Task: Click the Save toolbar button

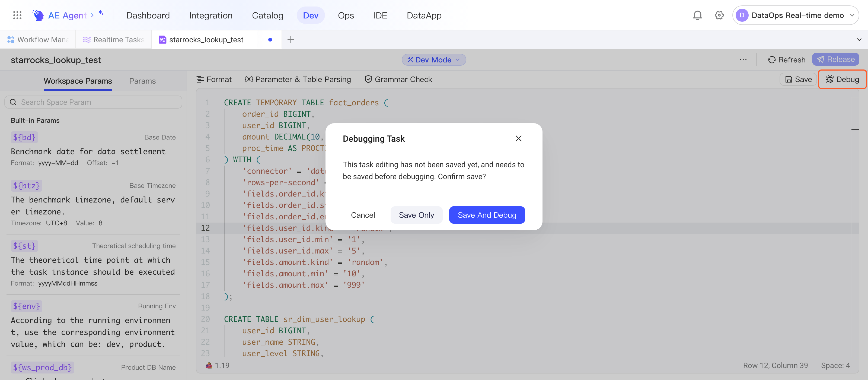Action: [x=798, y=79]
